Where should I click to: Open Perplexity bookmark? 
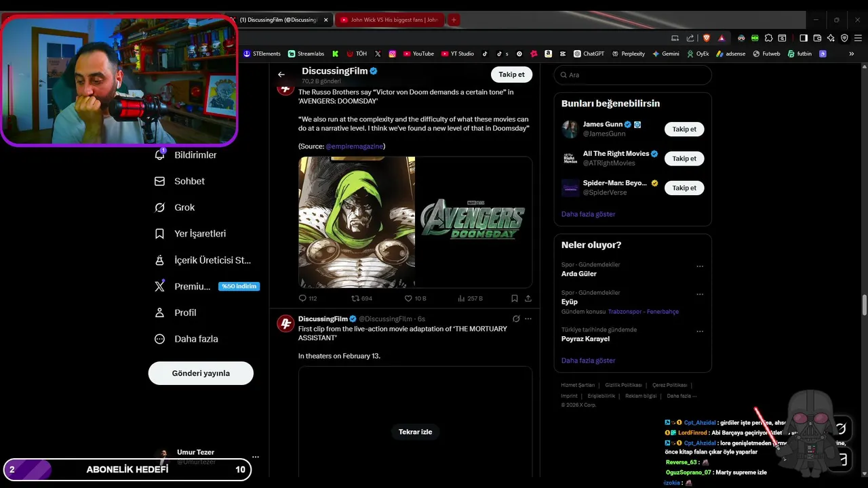628,54
